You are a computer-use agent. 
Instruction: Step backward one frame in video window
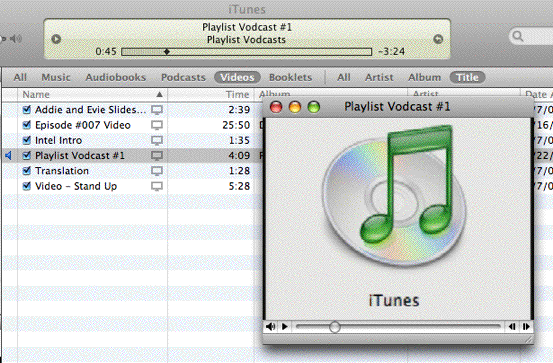click(x=512, y=327)
